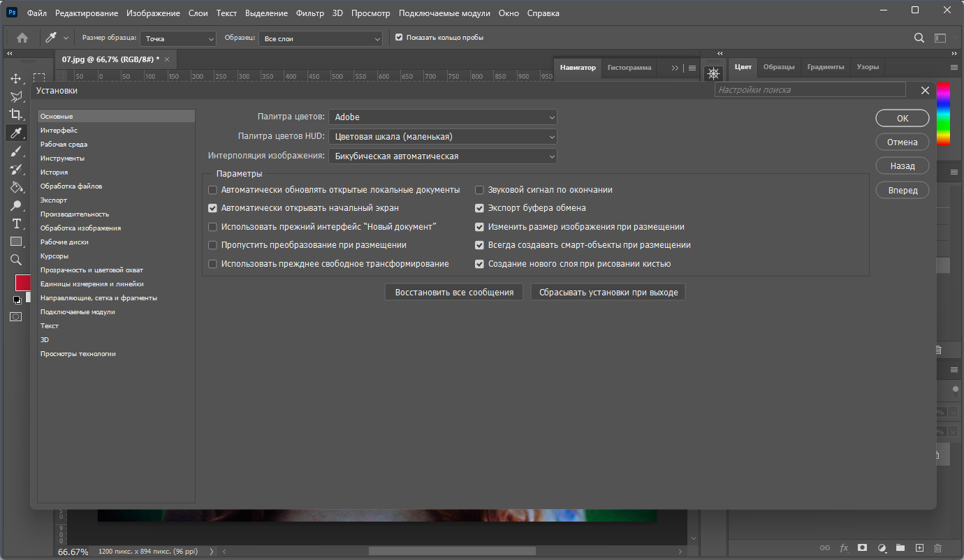Open the Размер образца Точка dropdown
This screenshot has width=964, height=560.
tap(178, 39)
